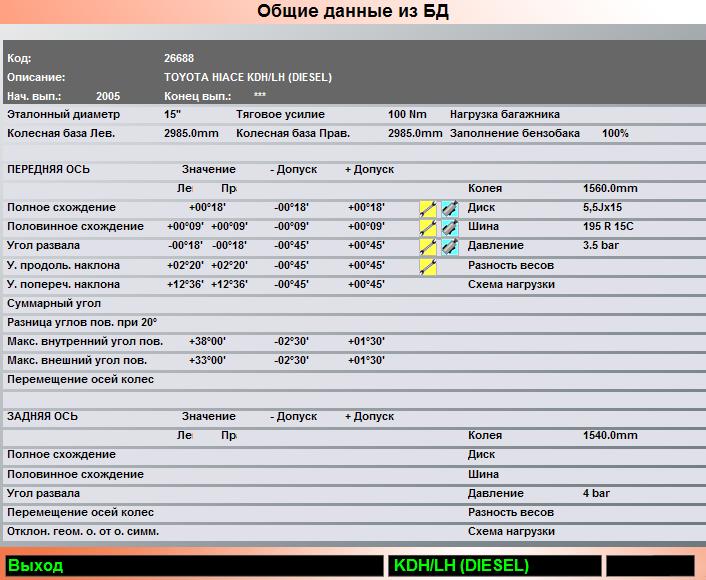The width and height of the screenshot is (706, 580).
Task: Click Полное схождение value +00°18' in front axle
Action: tap(207, 207)
